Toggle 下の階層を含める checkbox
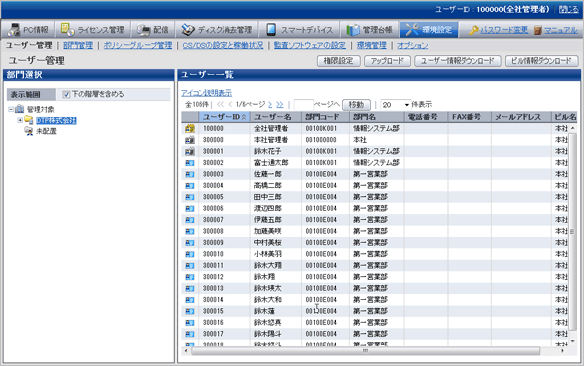 66,95
